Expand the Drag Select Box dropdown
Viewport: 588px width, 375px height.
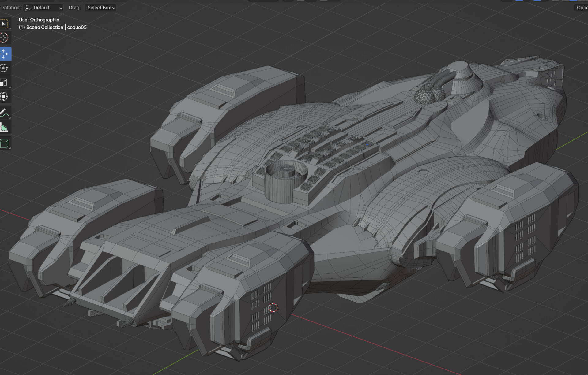[x=101, y=8]
